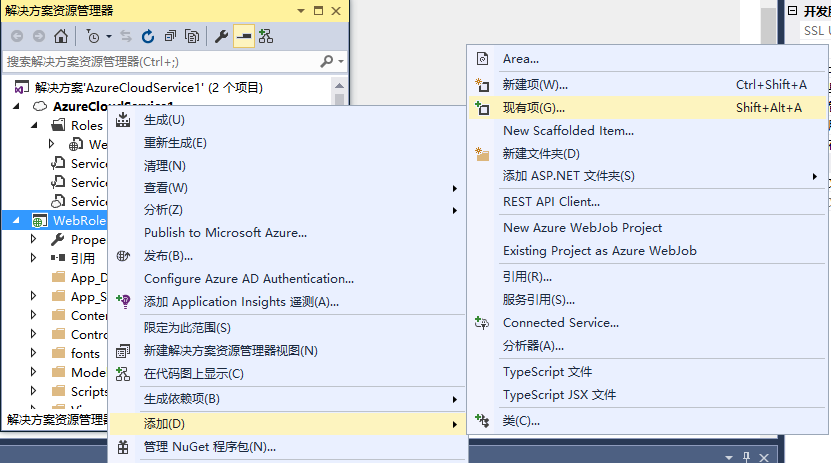Choose 服务引用(S)...
The image size is (831, 463).
[x=648, y=300]
